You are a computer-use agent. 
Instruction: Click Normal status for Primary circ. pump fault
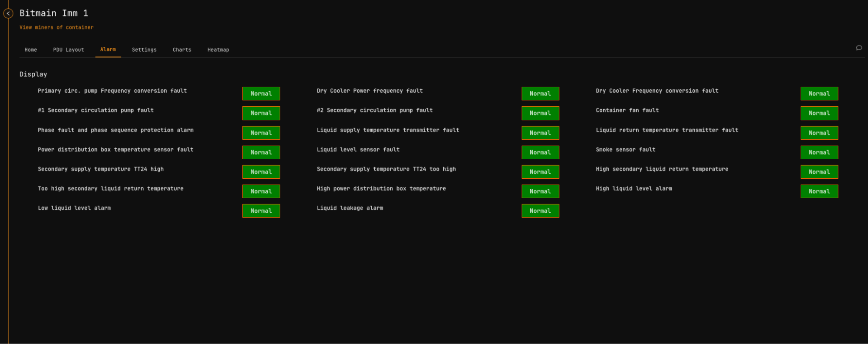click(x=261, y=94)
